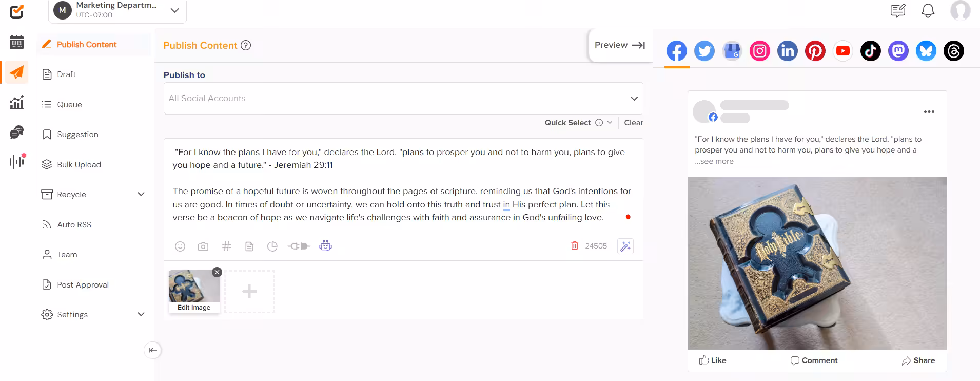Click the app logo in top-left corner

point(16,12)
